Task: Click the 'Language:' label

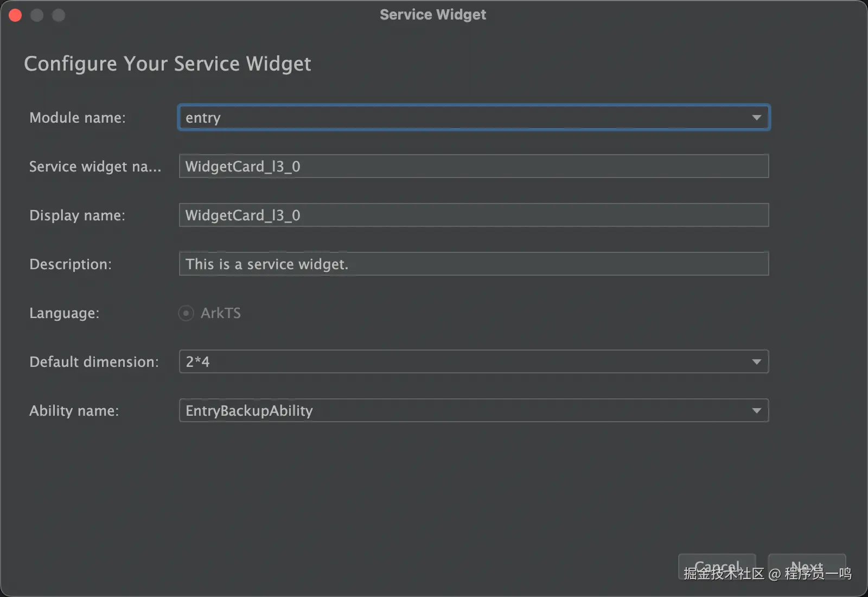Action: pyautogui.click(x=64, y=313)
